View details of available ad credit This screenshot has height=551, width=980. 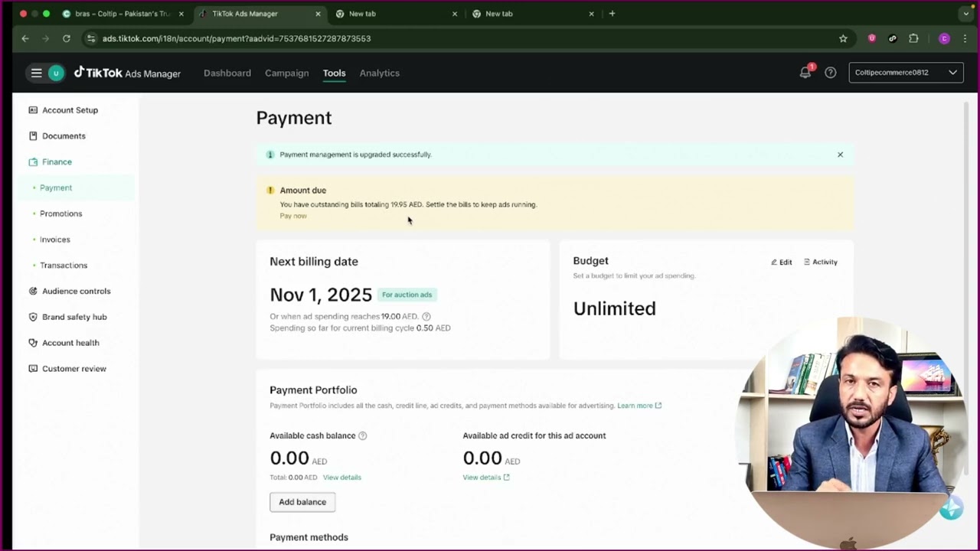(485, 478)
